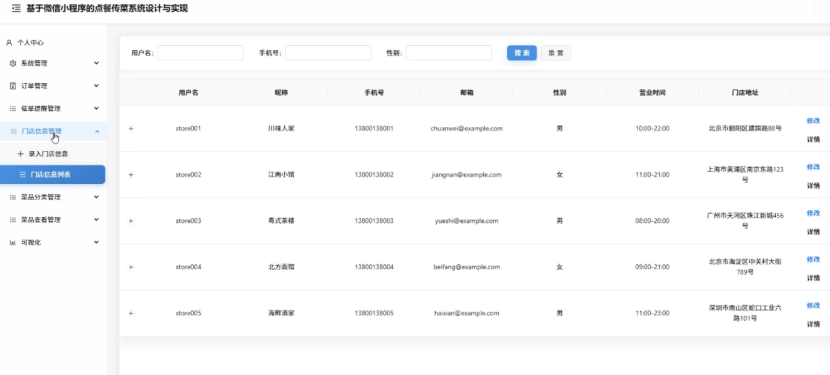Expand the store002 row details

point(131,175)
